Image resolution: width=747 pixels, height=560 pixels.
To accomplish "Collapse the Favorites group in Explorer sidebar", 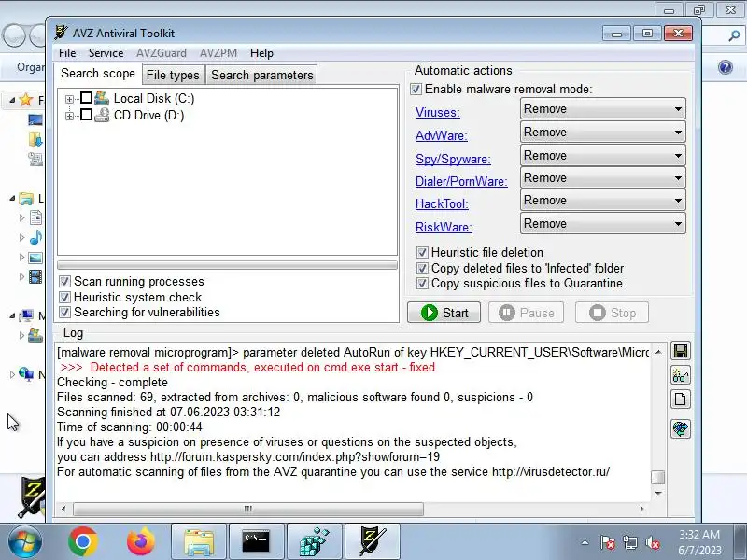I will click(12, 100).
